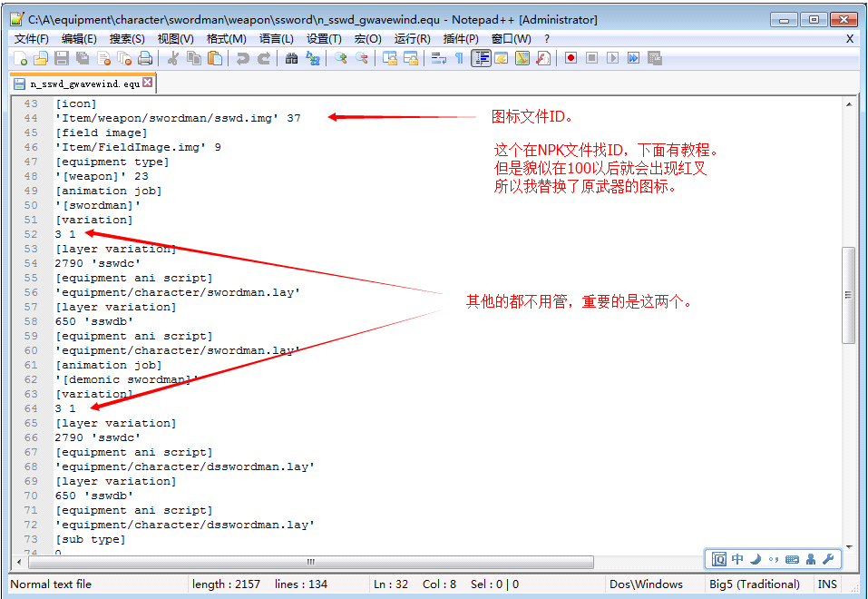Image resolution: width=868 pixels, height=599 pixels.
Task: Open the 宏(O) macro menu
Action: tap(366, 38)
